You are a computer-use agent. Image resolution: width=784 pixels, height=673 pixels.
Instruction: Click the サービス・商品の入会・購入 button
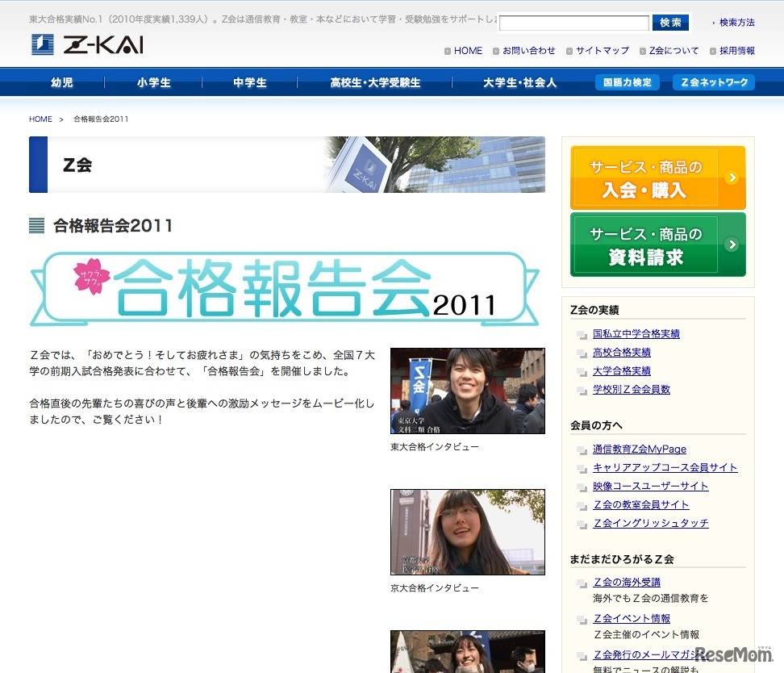[657, 178]
